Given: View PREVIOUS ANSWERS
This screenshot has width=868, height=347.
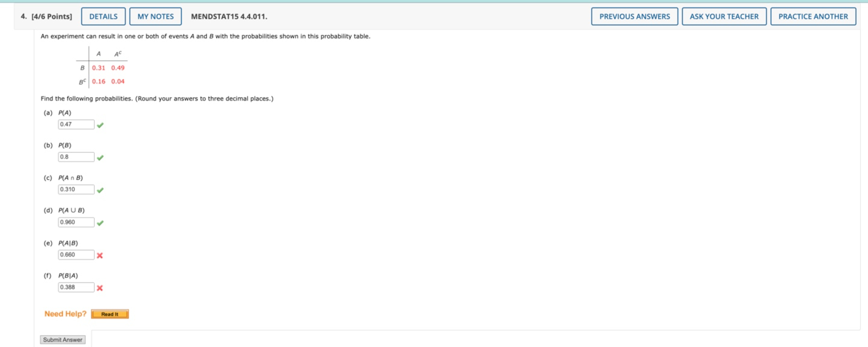Looking at the screenshot, I should click(635, 16).
